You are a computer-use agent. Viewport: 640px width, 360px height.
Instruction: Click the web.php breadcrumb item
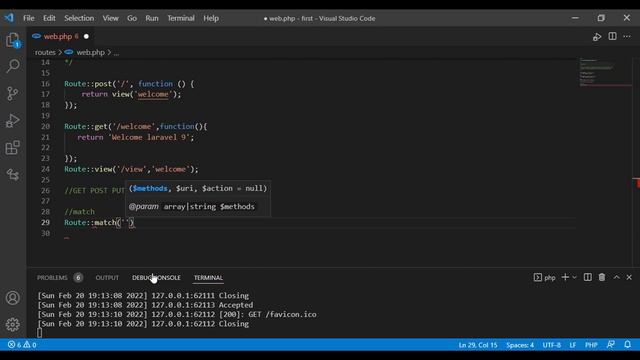pyautogui.click(x=90, y=52)
